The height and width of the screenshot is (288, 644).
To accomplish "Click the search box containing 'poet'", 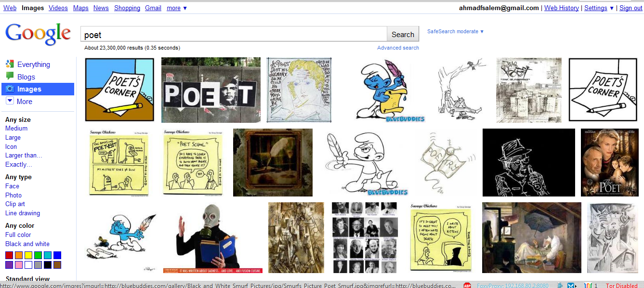I will pos(234,34).
